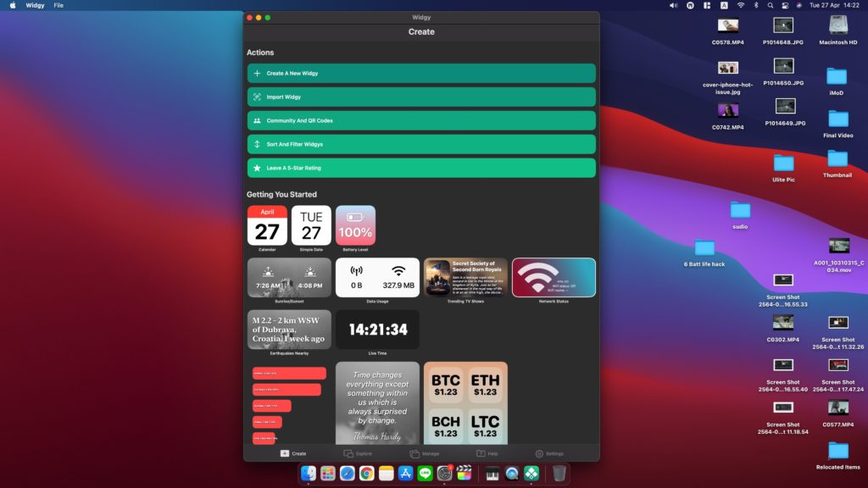Open the File menu
Image resolution: width=868 pixels, height=488 pixels.
58,5
